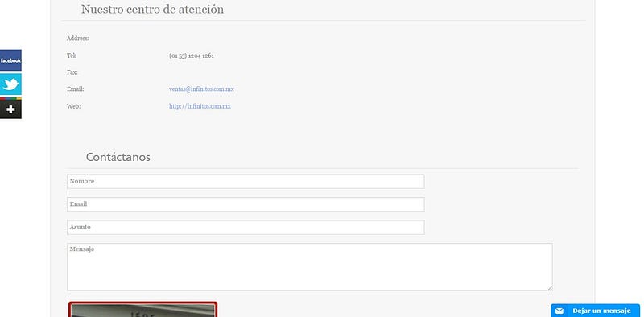Click the Mensaje textarea resize handle
The width and height of the screenshot is (644, 317).
[x=550, y=288]
